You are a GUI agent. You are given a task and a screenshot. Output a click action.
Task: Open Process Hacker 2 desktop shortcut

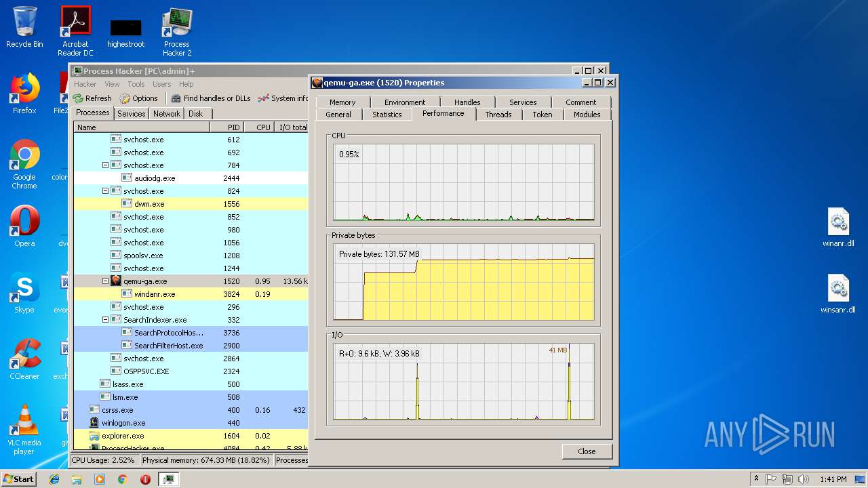(x=177, y=31)
